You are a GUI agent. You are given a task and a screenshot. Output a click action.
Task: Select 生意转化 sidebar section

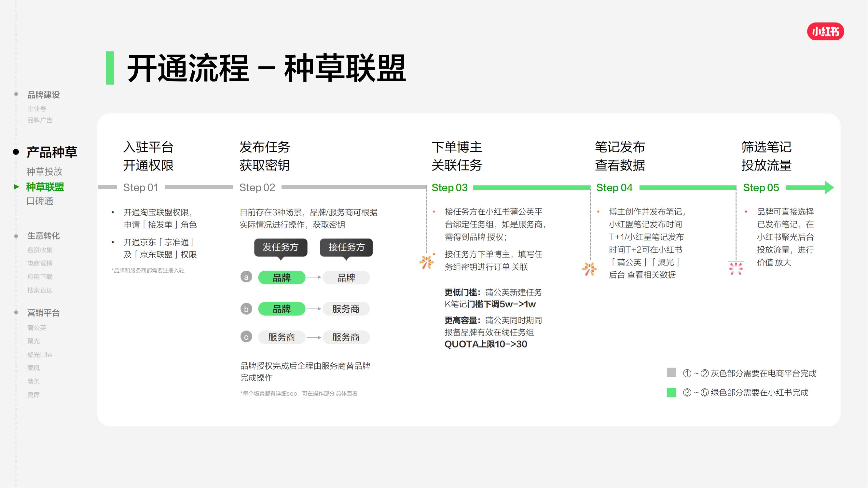(x=44, y=236)
